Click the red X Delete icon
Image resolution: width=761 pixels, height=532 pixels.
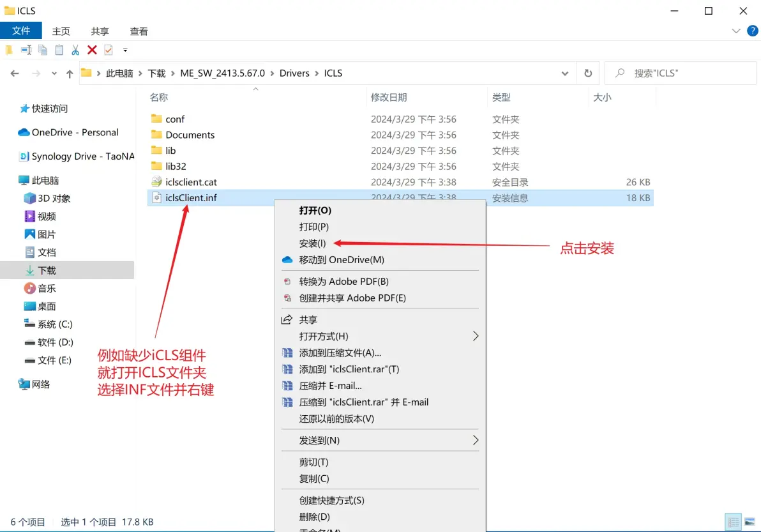(92, 50)
